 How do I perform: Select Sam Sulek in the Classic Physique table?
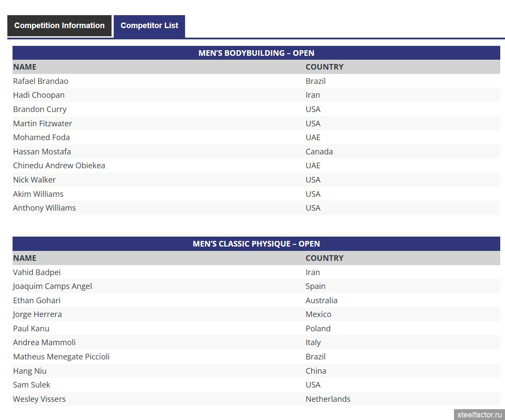(32, 385)
